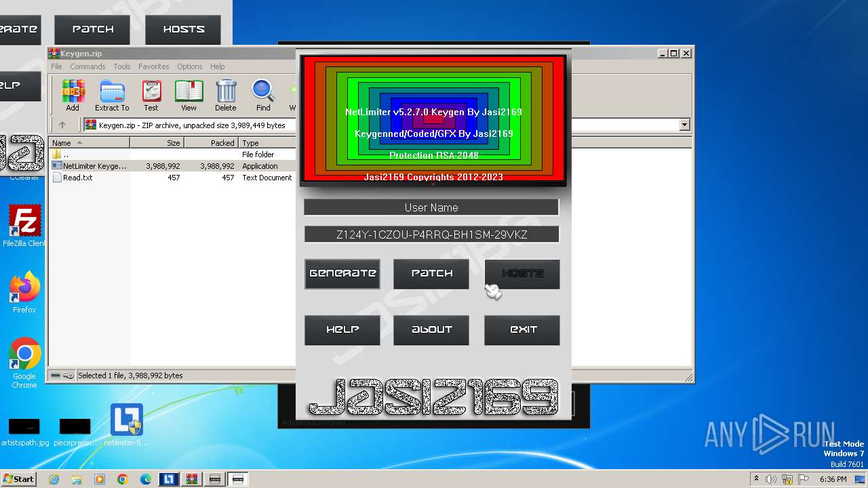Sort by the Packed column header
This screenshot has height=488, width=868.
pos(211,143)
